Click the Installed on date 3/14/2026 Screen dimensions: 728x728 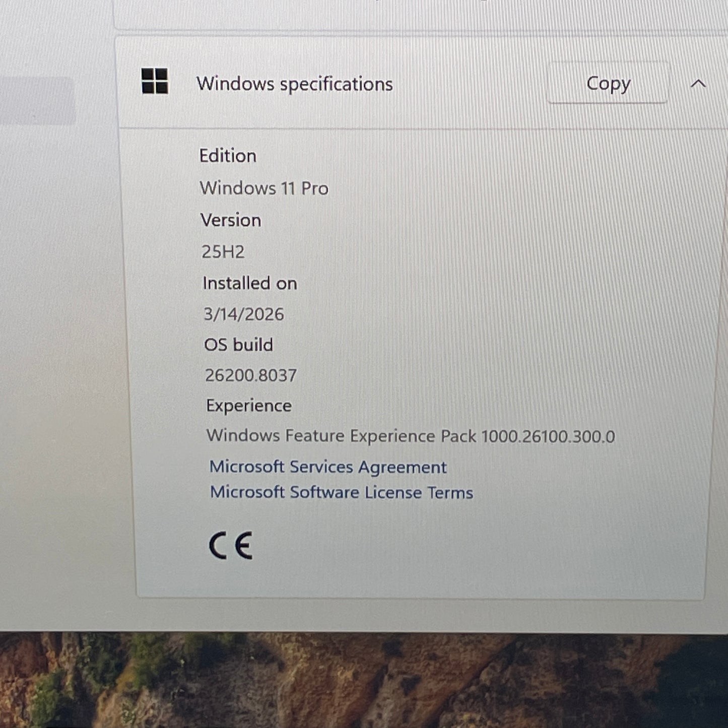[242, 314]
